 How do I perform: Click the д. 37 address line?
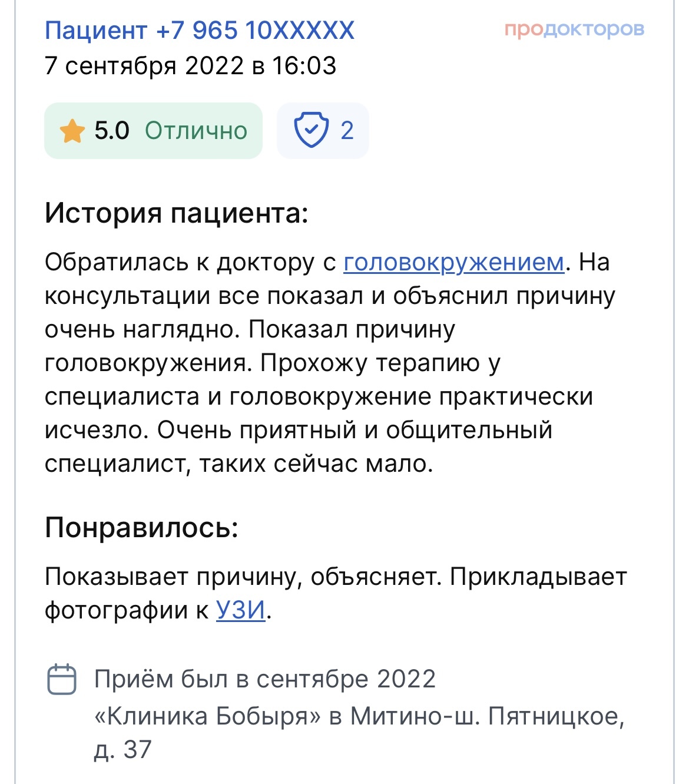[123, 750]
